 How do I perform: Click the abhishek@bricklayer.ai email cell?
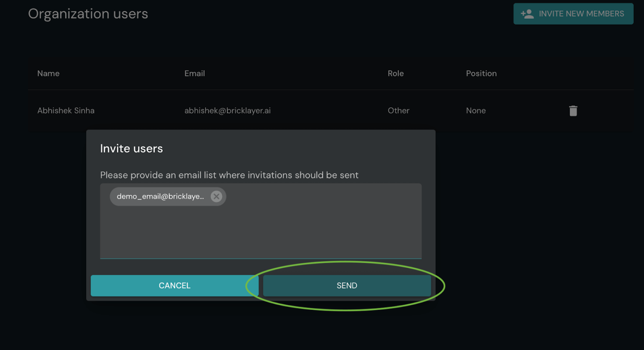(227, 111)
